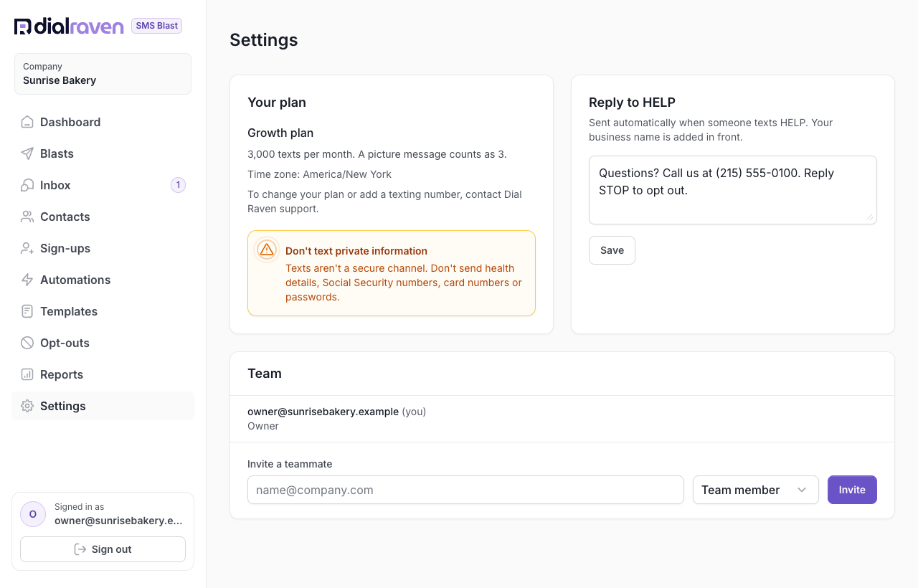Click "Time zone: America/New York" text
The width and height of the screenshot is (918, 588).
pos(319,174)
